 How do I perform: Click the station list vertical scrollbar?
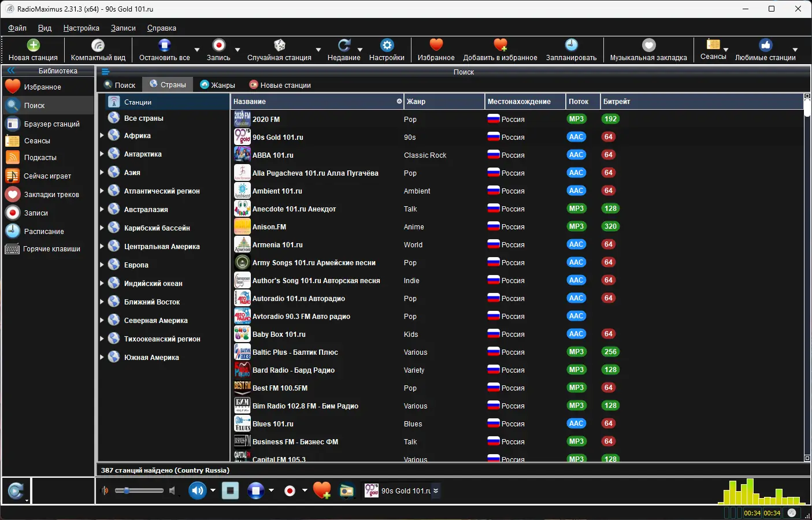click(807, 277)
